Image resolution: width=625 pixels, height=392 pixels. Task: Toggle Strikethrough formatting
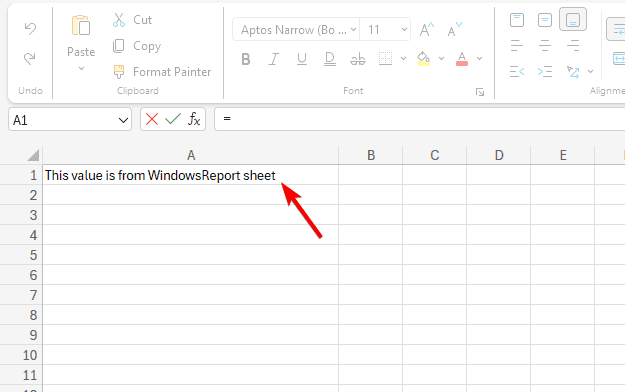[x=358, y=59]
